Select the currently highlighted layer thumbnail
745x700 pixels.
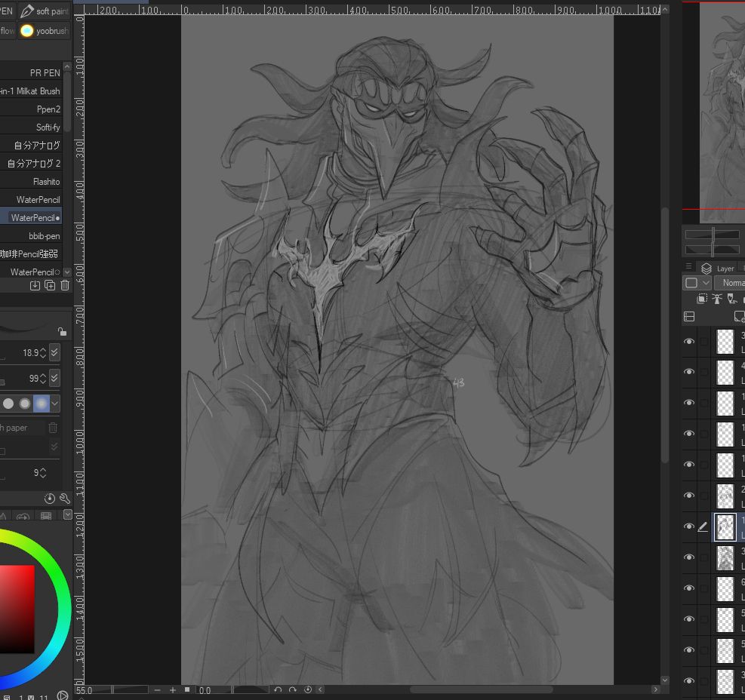pos(725,527)
